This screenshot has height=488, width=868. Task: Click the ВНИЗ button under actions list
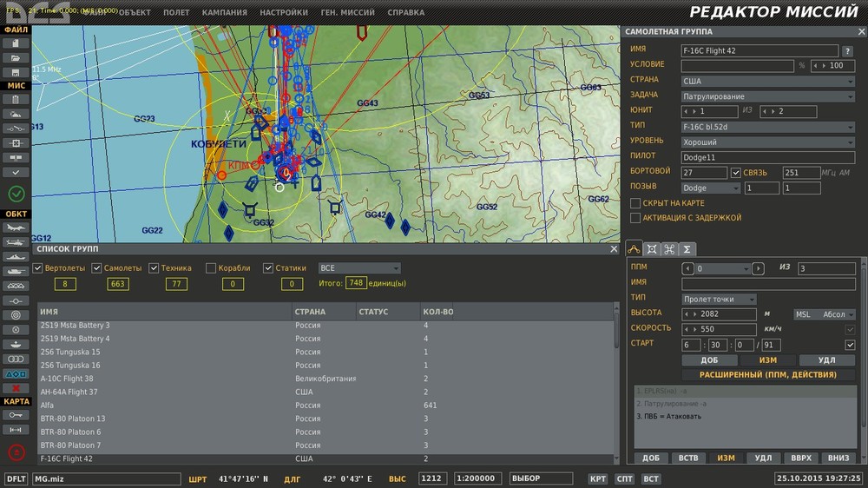tap(838, 458)
